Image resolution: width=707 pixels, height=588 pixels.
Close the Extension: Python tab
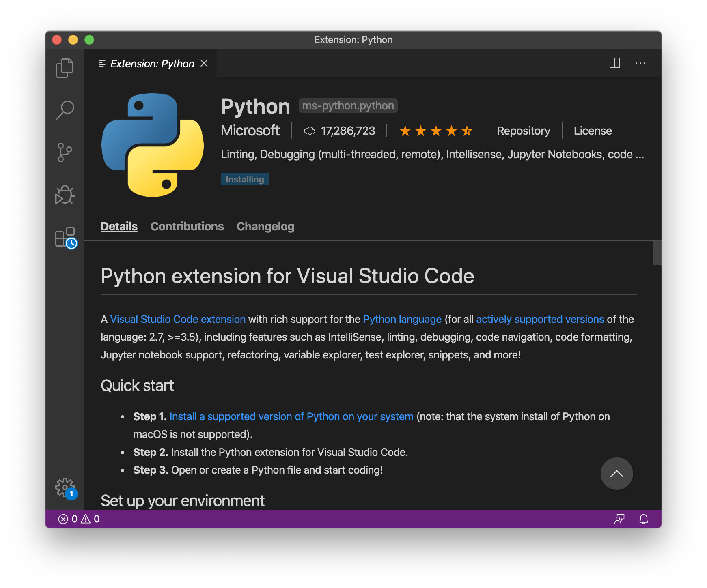(204, 63)
